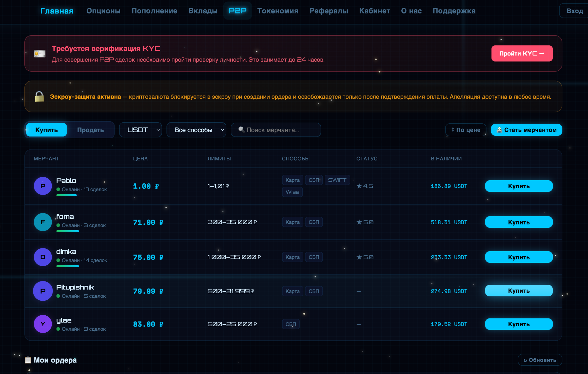
Task: Click the Обновить refresh button
Action: 540,360
